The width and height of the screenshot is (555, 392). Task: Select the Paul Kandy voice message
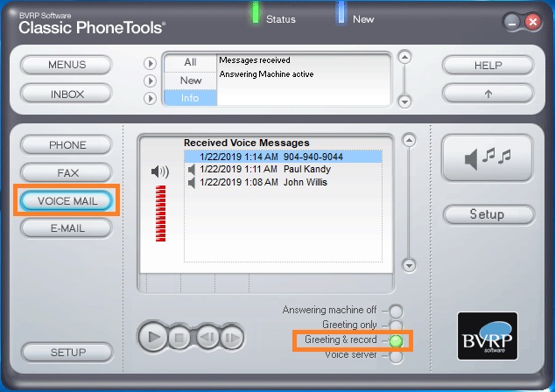(x=283, y=170)
